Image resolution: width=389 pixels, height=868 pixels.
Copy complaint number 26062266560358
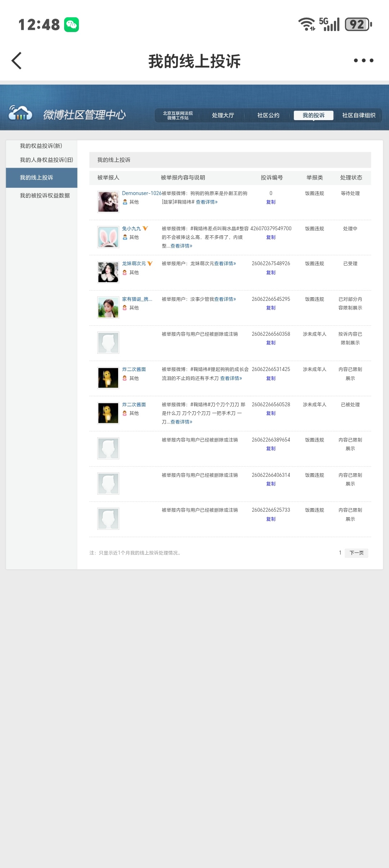point(271,343)
